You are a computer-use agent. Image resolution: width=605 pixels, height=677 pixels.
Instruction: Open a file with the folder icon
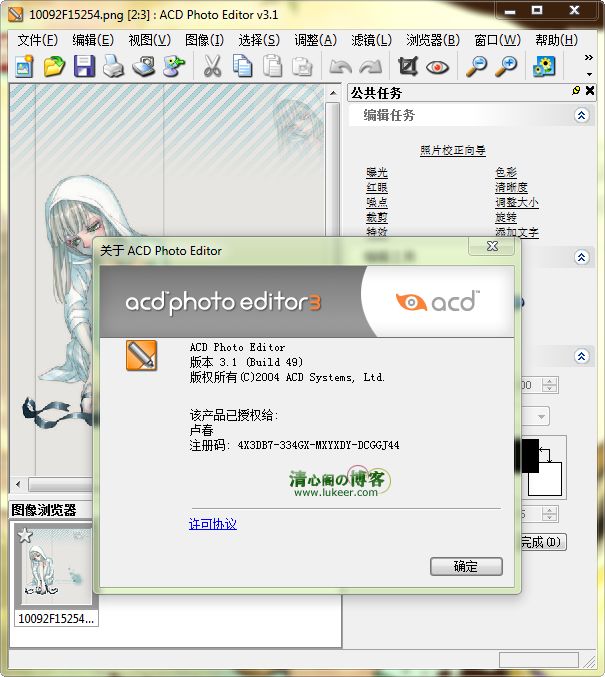pos(54,66)
